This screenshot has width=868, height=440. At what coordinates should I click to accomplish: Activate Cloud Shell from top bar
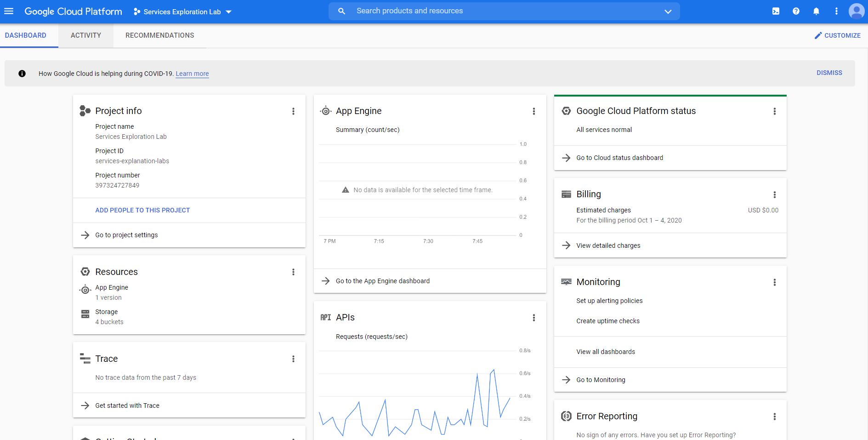click(776, 11)
